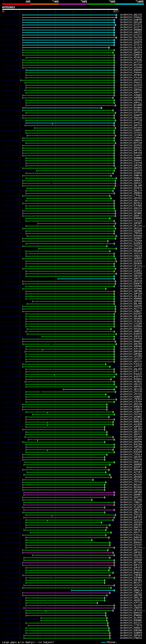This screenshot has width=146, height=644.
Task: Select the UniRef100_P30111 hit label
Action: click(x=131, y=535)
